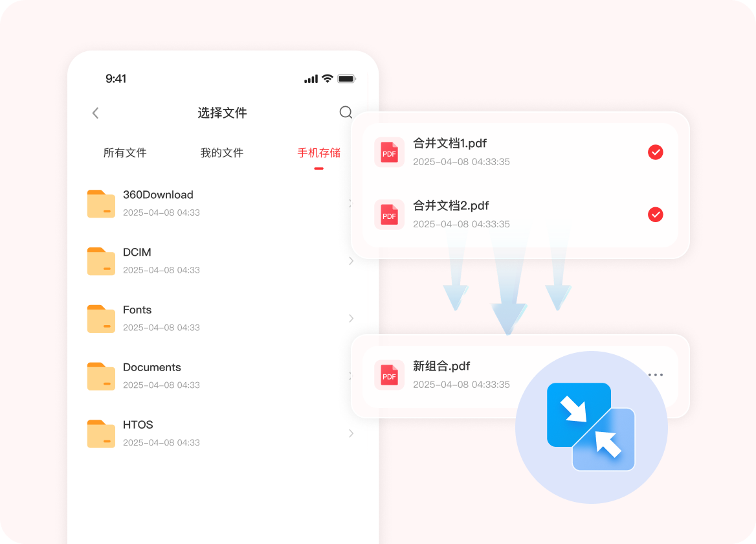Click the battery status icon
The image size is (756, 544).
[x=347, y=78]
